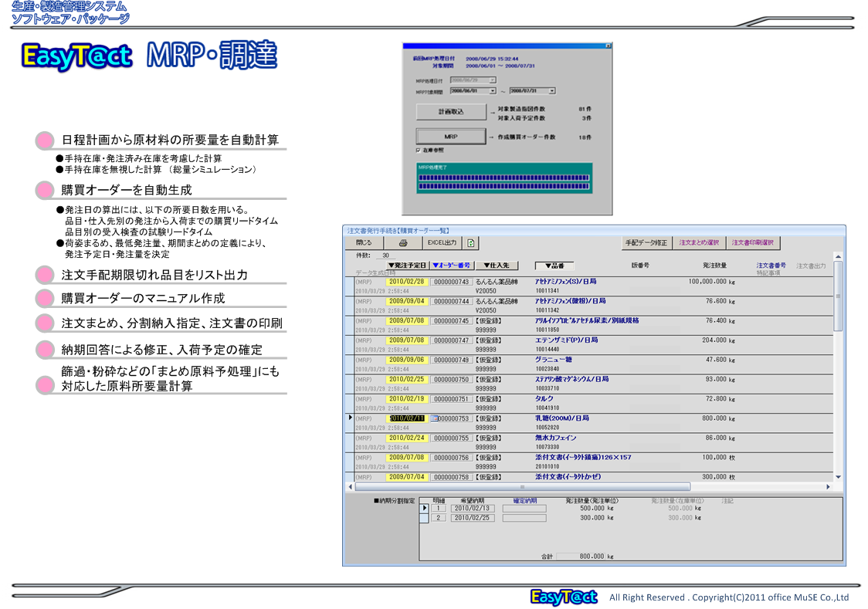Sort by the ▼発注予定日 column header
Screen dimensions: 868x609
pyautogui.click(x=407, y=265)
